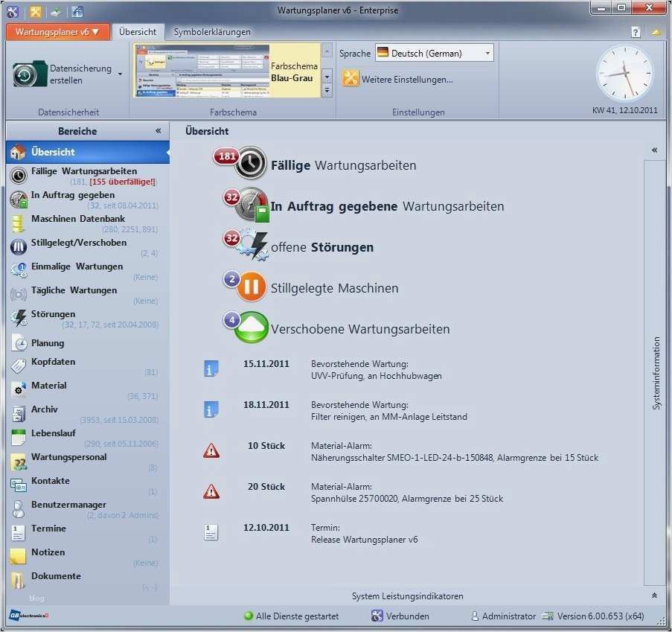Screen dimensions: 672x632
Task: Open Stillgelegte Maschinen link
Action: point(334,288)
